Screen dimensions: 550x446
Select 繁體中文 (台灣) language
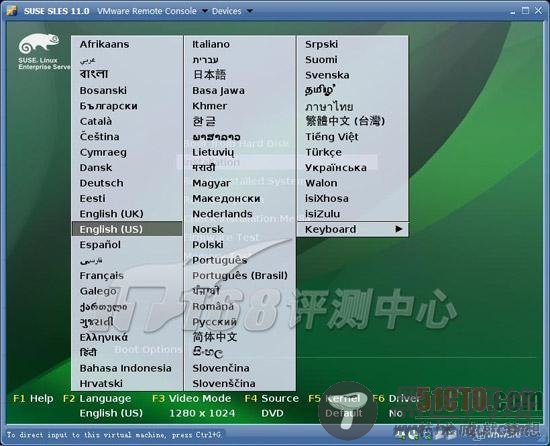click(x=345, y=121)
